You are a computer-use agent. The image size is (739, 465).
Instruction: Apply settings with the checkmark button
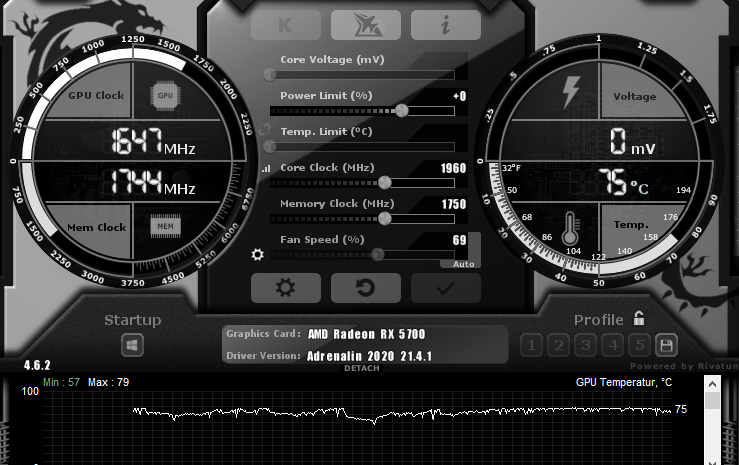point(445,287)
